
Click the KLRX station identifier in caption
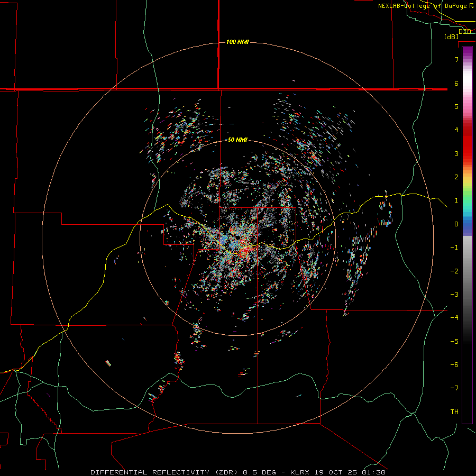click(x=301, y=472)
